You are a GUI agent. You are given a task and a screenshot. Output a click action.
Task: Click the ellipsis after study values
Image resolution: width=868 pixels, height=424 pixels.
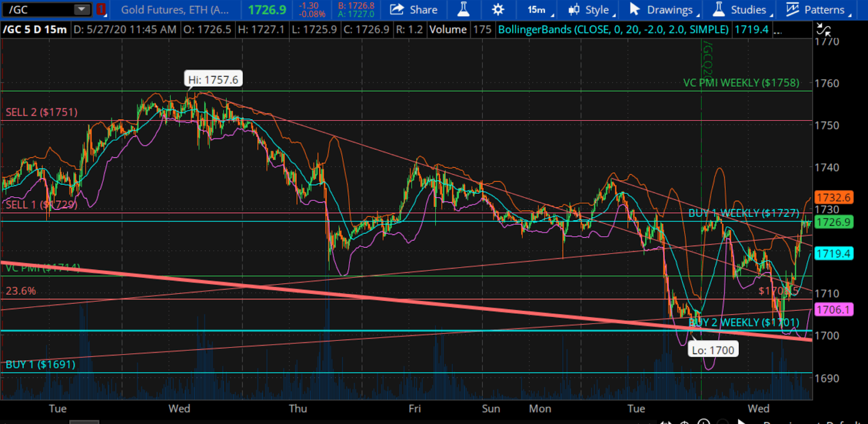(777, 30)
